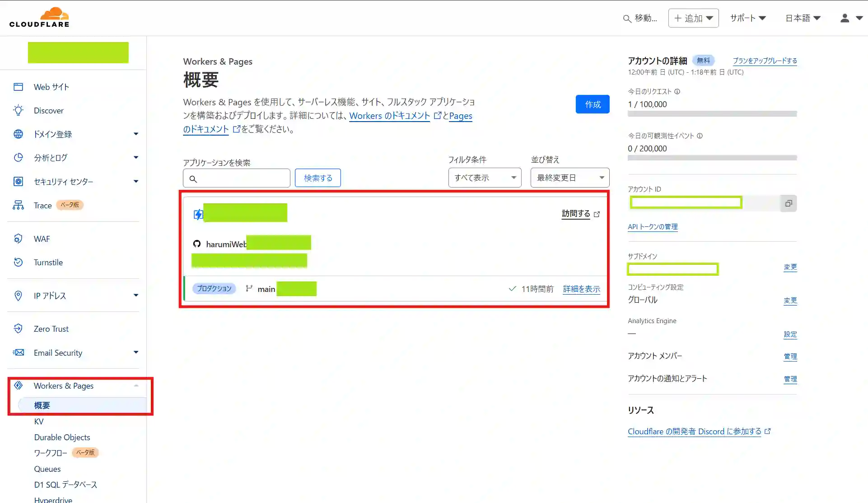
Task: Open the Workers のドキュメント link
Action: click(x=390, y=116)
